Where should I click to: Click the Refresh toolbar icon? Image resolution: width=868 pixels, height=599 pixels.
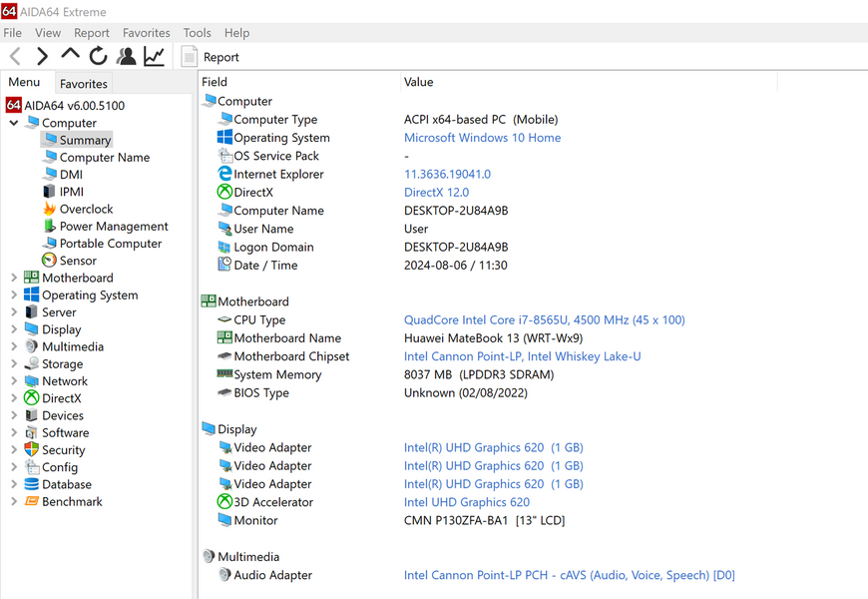tap(98, 56)
